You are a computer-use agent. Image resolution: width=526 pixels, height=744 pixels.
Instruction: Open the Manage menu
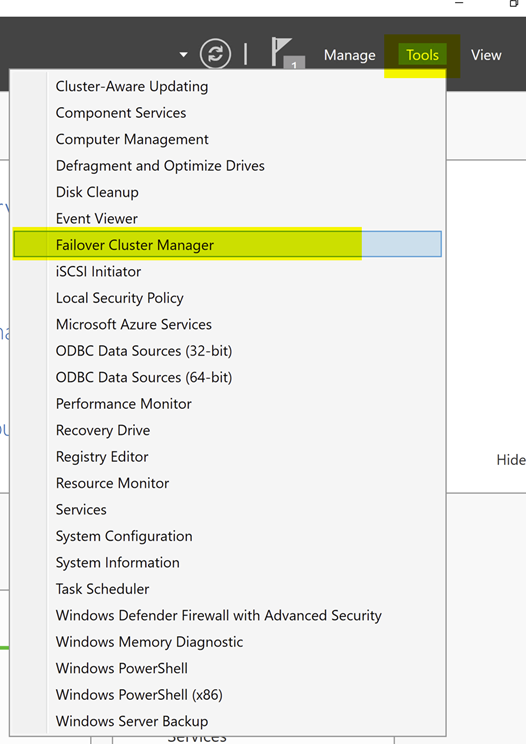[350, 55]
